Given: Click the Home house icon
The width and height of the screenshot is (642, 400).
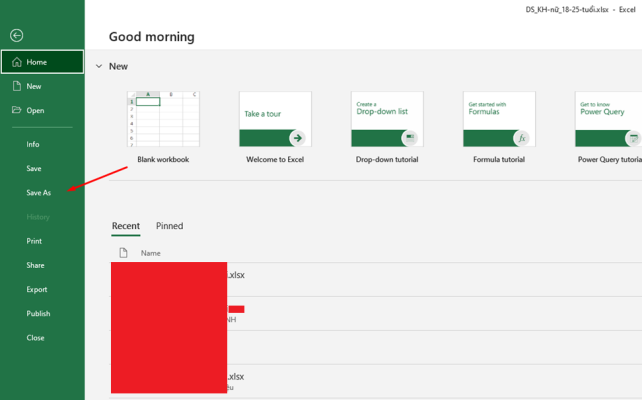Looking at the screenshot, I should [x=17, y=62].
